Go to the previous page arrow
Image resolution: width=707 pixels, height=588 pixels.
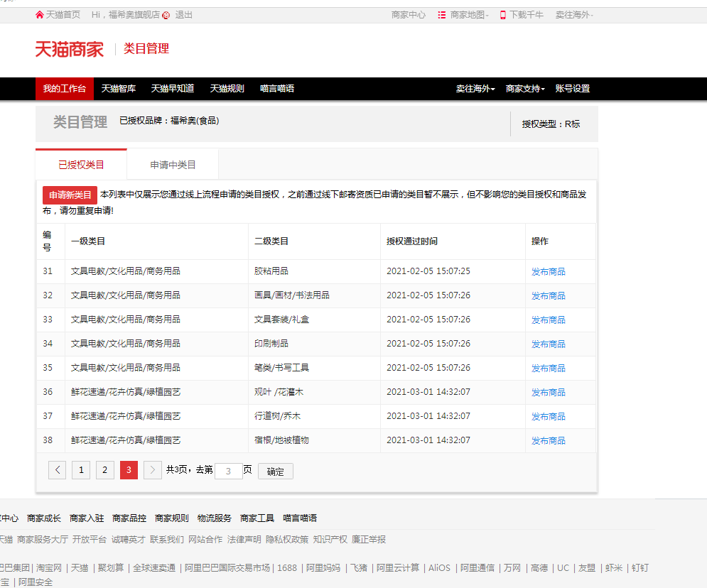pyautogui.click(x=58, y=470)
